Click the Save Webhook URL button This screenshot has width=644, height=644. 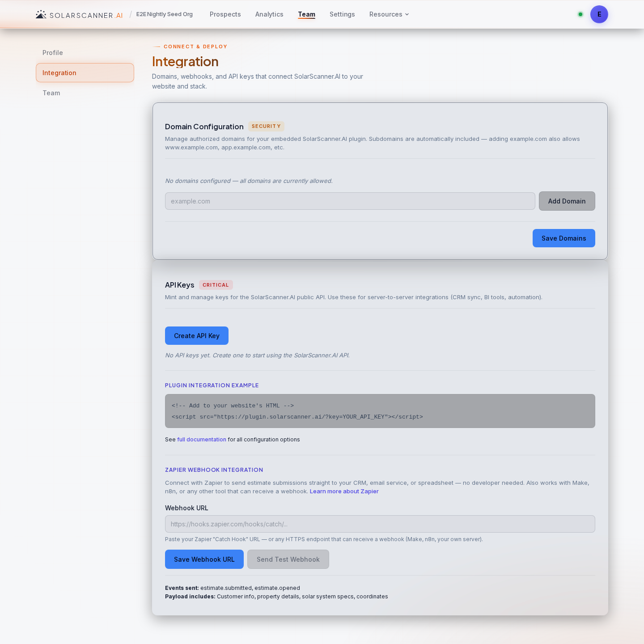tap(204, 559)
